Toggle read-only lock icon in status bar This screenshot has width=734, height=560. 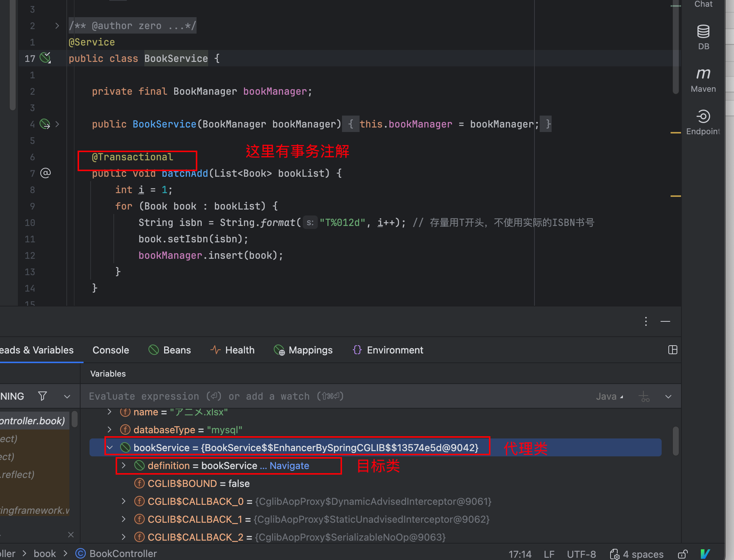click(x=682, y=554)
